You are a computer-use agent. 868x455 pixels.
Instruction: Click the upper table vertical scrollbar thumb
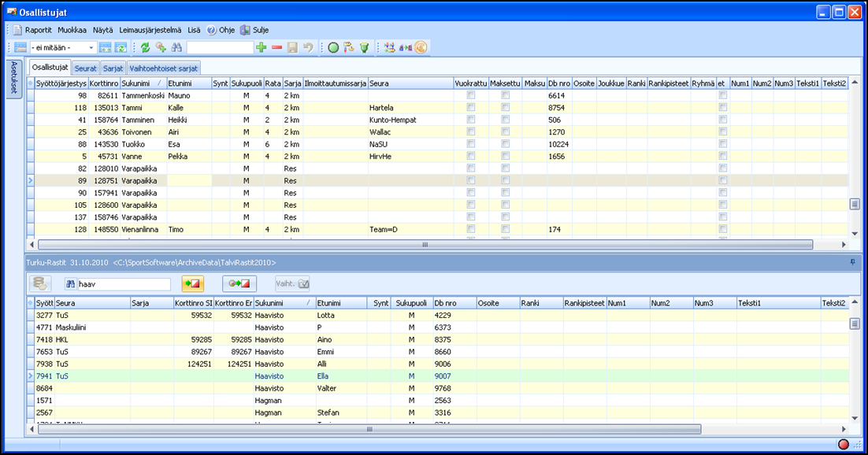[x=855, y=204]
